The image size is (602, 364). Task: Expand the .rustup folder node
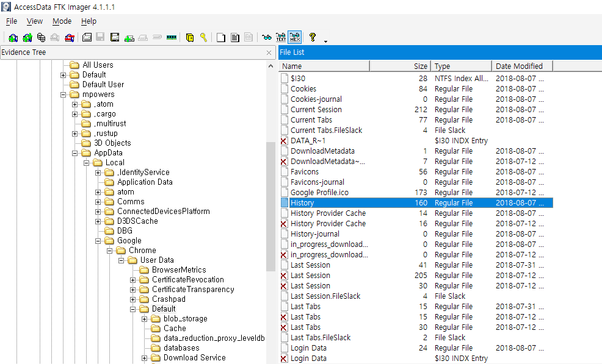click(x=75, y=134)
